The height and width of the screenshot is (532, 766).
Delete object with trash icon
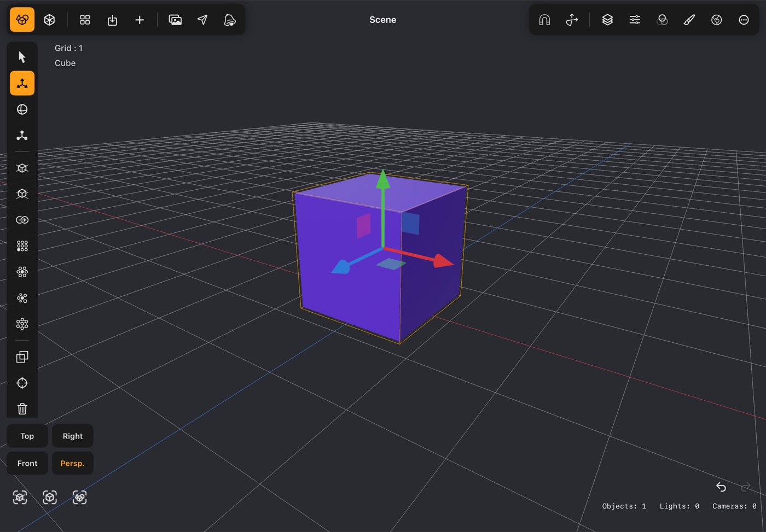click(22, 409)
